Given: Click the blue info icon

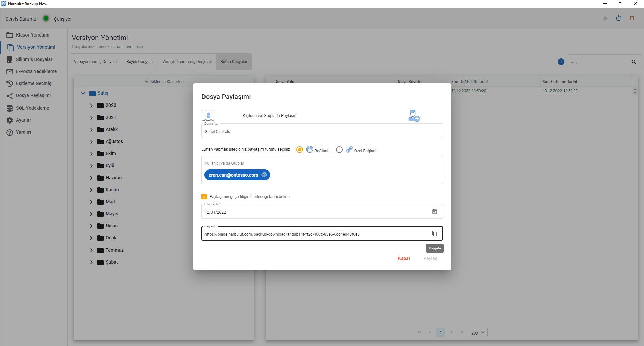Looking at the screenshot, I should click(x=561, y=62).
